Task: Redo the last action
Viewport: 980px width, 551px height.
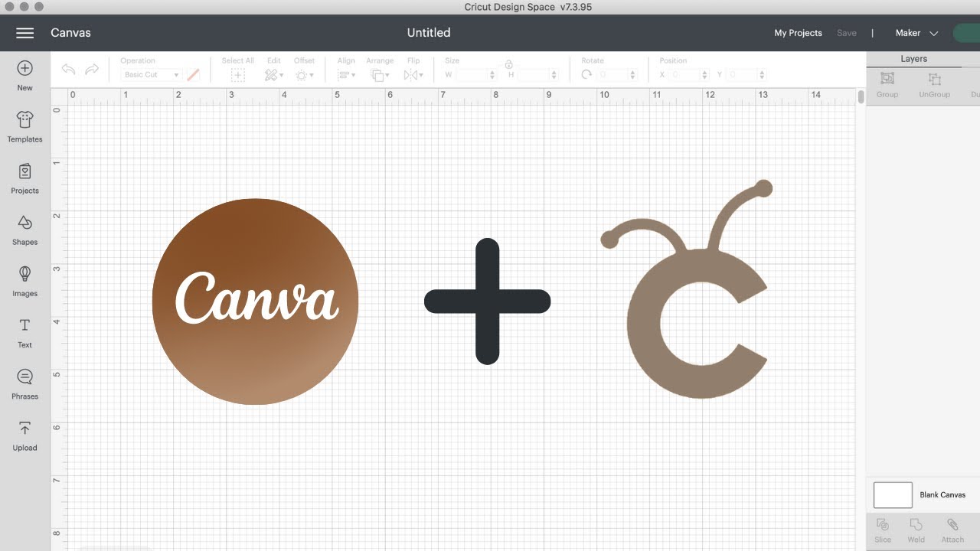Action: (92, 70)
